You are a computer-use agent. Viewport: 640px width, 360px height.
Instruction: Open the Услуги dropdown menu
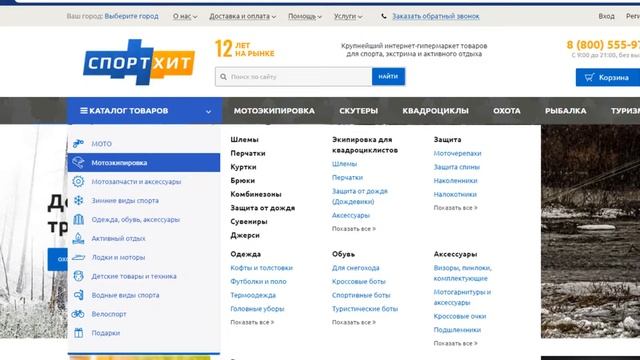(x=348, y=16)
